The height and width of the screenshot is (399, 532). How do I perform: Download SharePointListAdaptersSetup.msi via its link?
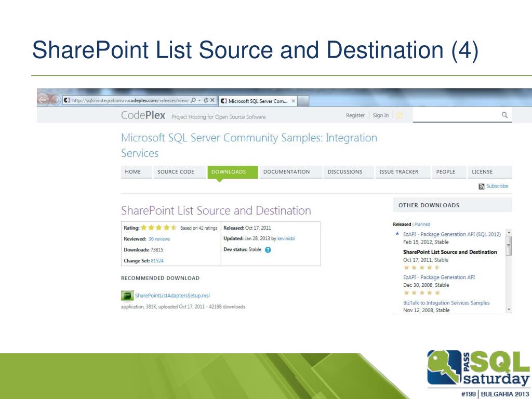tap(172, 296)
